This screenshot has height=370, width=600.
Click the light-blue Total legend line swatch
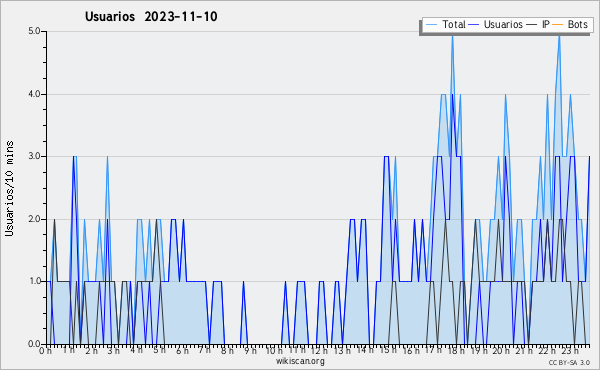point(431,25)
